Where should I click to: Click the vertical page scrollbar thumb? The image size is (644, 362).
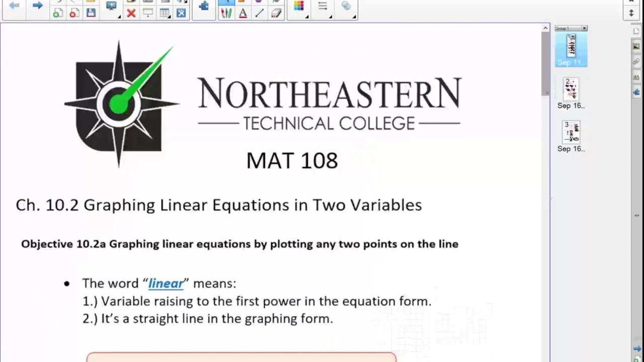[545, 64]
